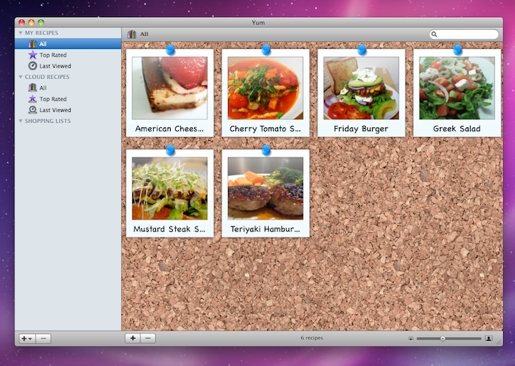Click the sidebar minus remove button
Image resolution: width=515 pixels, height=366 pixels.
coord(43,339)
